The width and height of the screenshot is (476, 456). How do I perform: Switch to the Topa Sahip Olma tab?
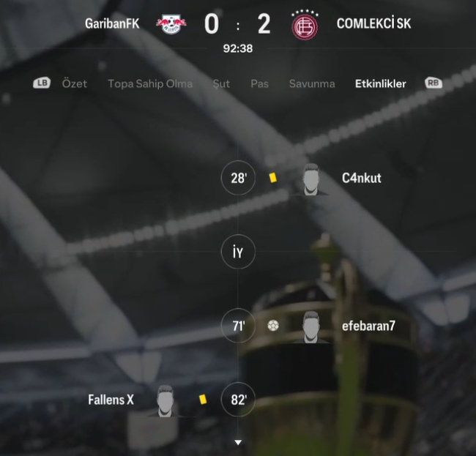click(x=150, y=83)
